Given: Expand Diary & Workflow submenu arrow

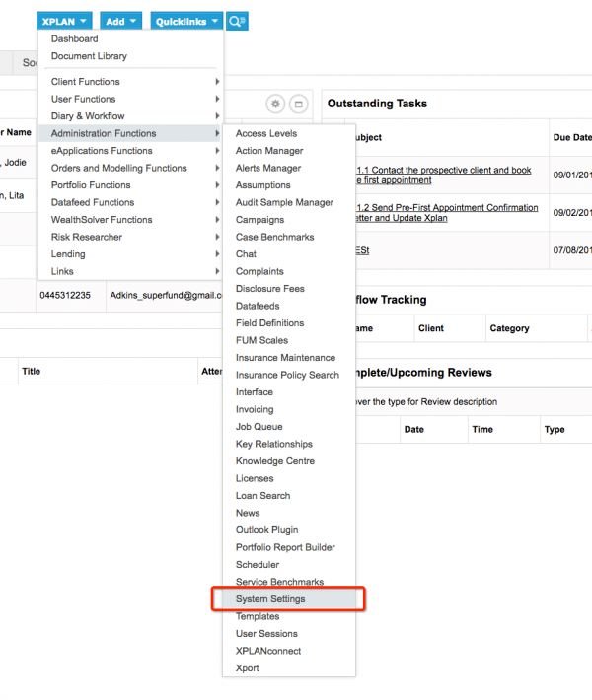Looking at the screenshot, I should [x=217, y=116].
